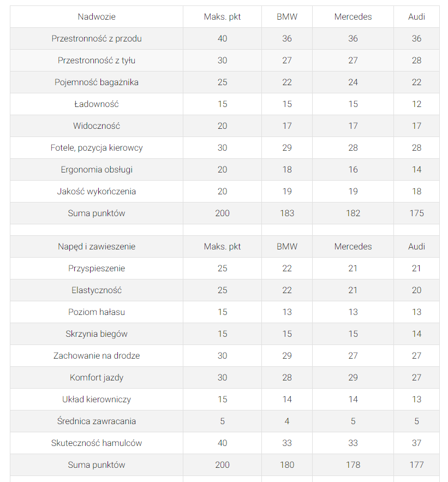This screenshot has width=448, height=482.
Task: Click the "Jakość wykończenia" row label
Action: pos(97,192)
